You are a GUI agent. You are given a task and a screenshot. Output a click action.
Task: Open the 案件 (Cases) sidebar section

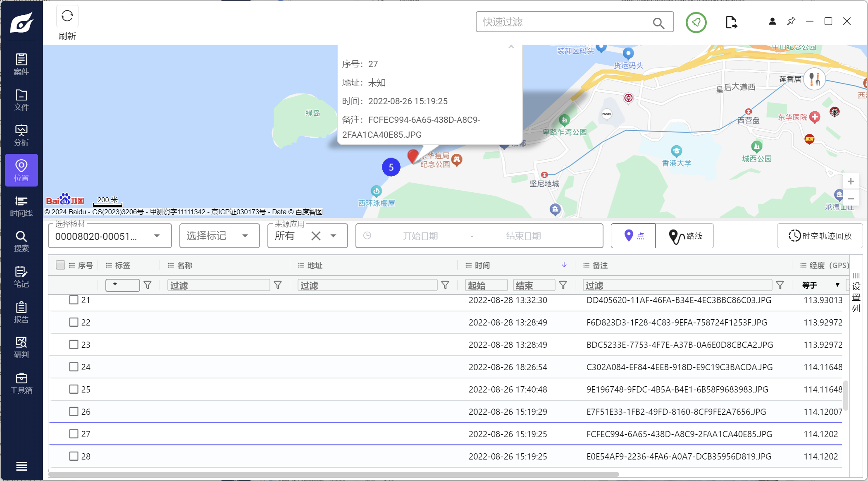tap(21, 64)
